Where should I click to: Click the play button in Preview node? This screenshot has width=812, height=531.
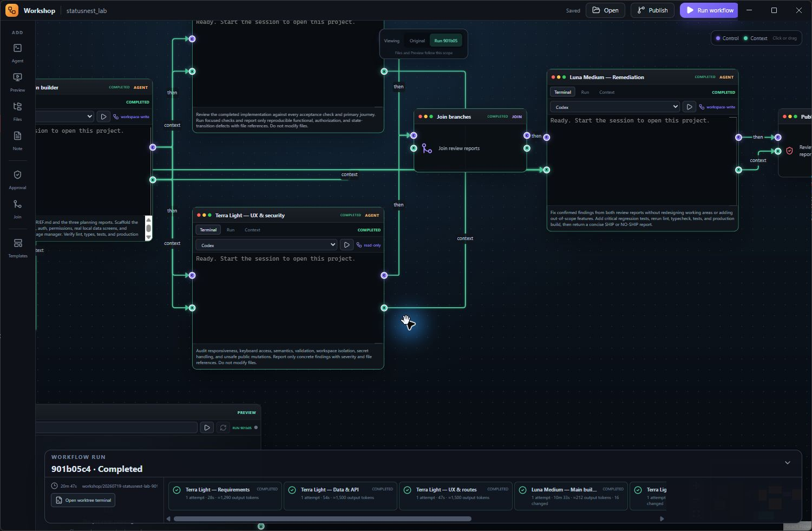click(207, 428)
